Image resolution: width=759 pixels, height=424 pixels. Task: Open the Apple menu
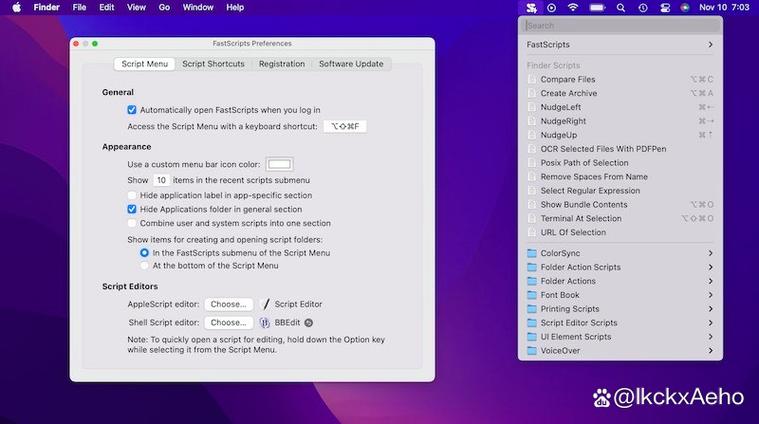(x=16, y=7)
